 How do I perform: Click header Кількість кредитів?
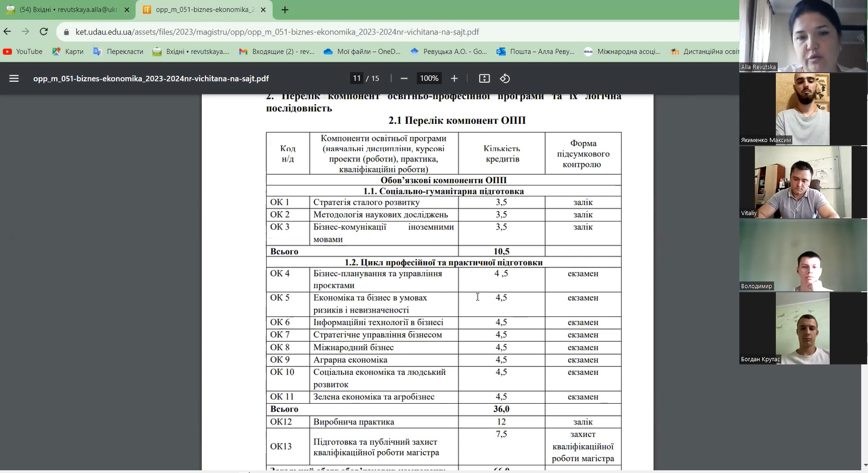[x=502, y=153]
